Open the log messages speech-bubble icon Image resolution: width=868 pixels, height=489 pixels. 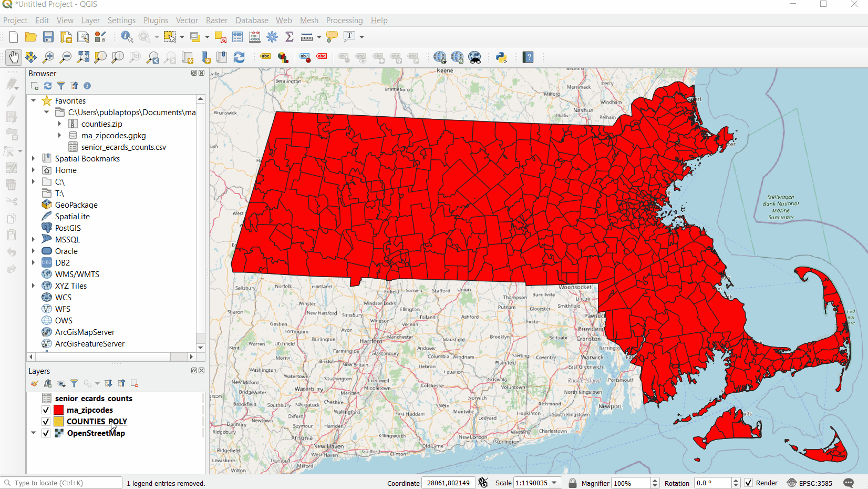(x=849, y=483)
